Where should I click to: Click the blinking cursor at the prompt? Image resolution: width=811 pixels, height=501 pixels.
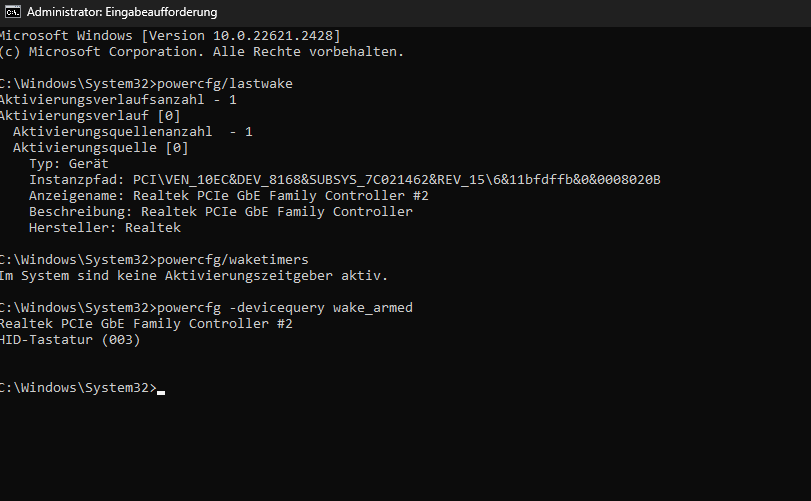click(x=161, y=392)
